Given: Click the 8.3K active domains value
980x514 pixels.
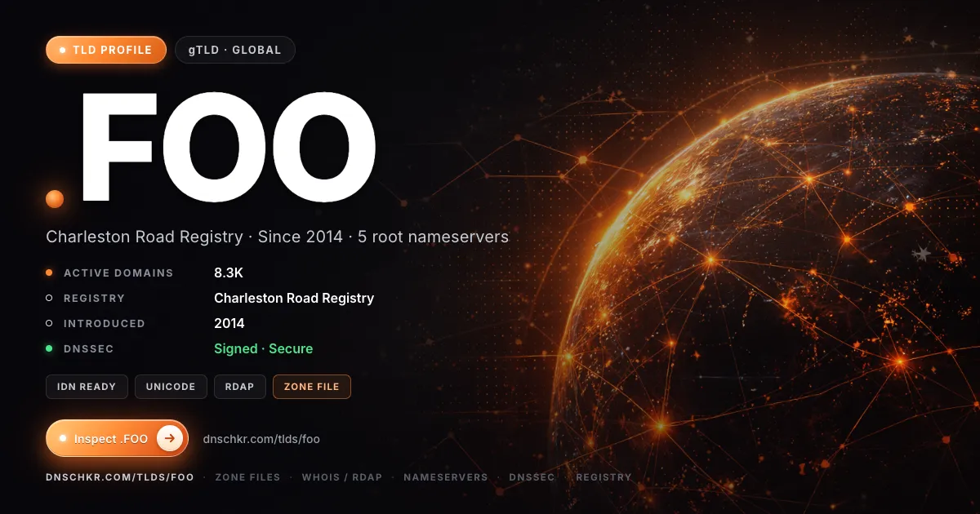Looking at the screenshot, I should pyautogui.click(x=229, y=273).
